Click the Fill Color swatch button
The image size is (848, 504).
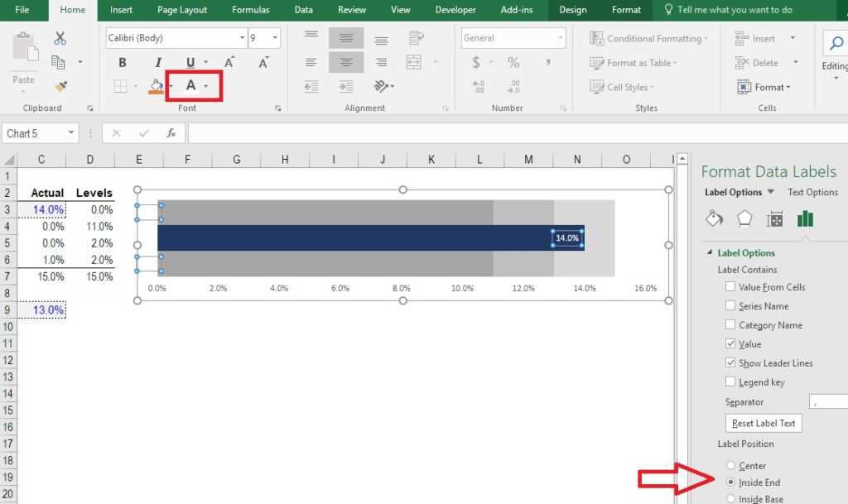click(156, 86)
